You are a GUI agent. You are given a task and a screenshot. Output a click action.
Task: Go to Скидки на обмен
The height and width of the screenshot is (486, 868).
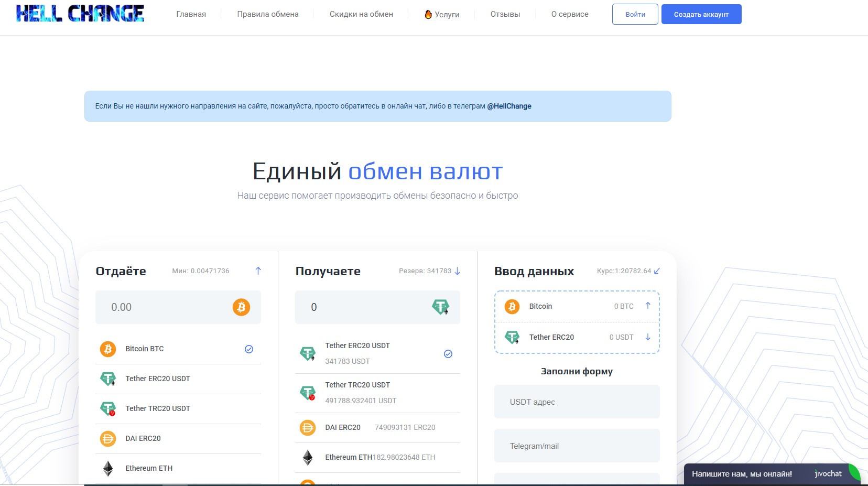click(361, 14)
